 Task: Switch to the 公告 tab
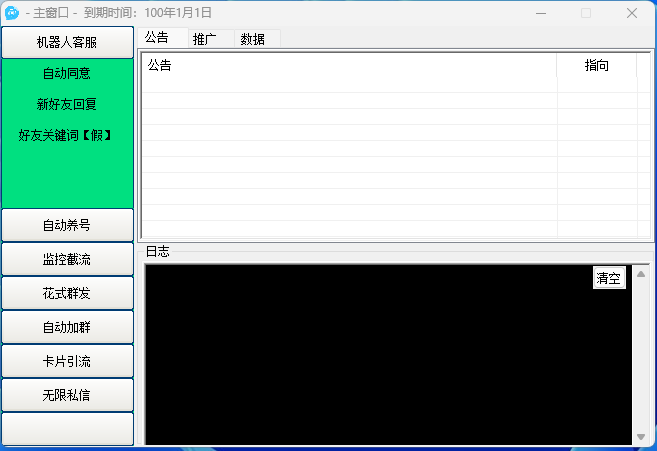[x=157, y=38]
